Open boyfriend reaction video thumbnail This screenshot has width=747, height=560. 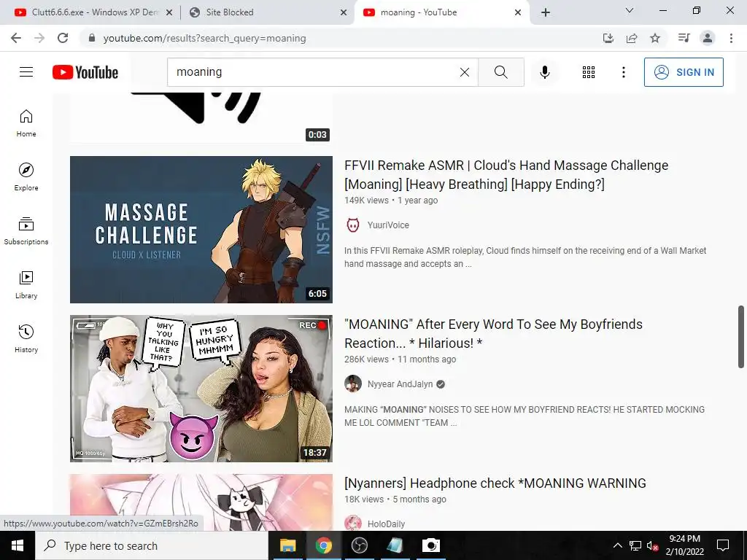click(x=201, y=389)
